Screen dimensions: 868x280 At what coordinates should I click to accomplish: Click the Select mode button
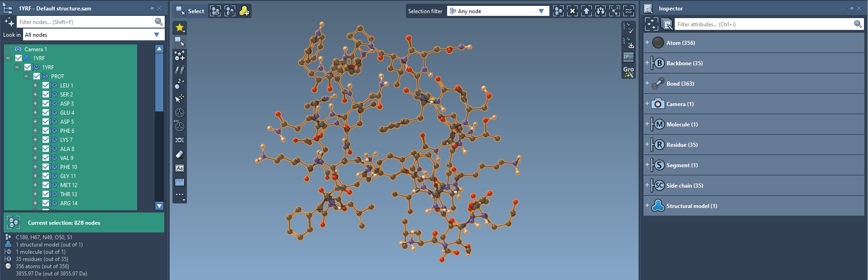click(x=190, y=11)
